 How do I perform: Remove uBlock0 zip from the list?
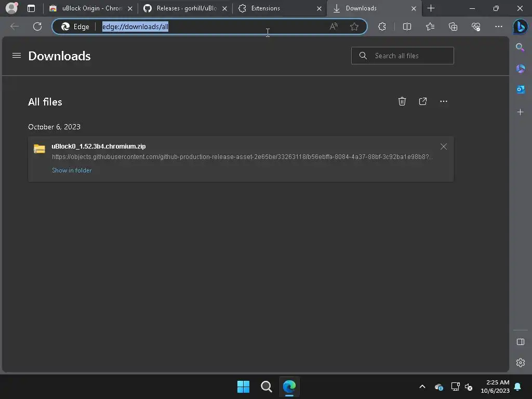tap(444, 147)
